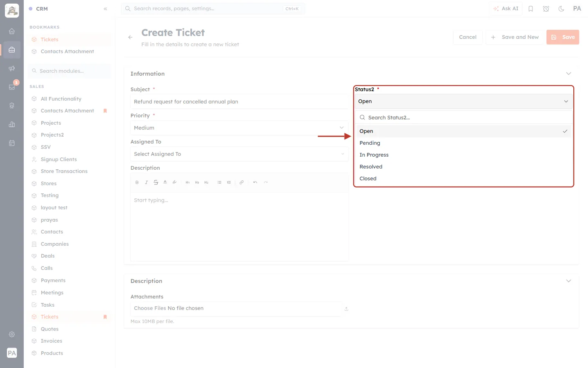Click the Cancel button
The image size is (588, 368).
tap(468, 37)
